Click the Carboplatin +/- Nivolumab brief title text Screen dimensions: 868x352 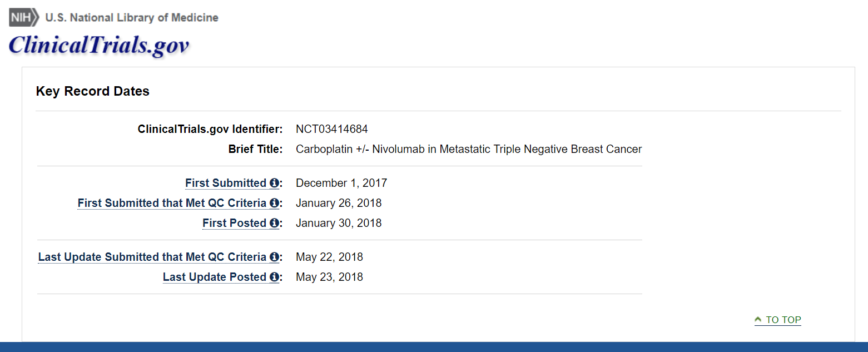click(x=469, y=149)
